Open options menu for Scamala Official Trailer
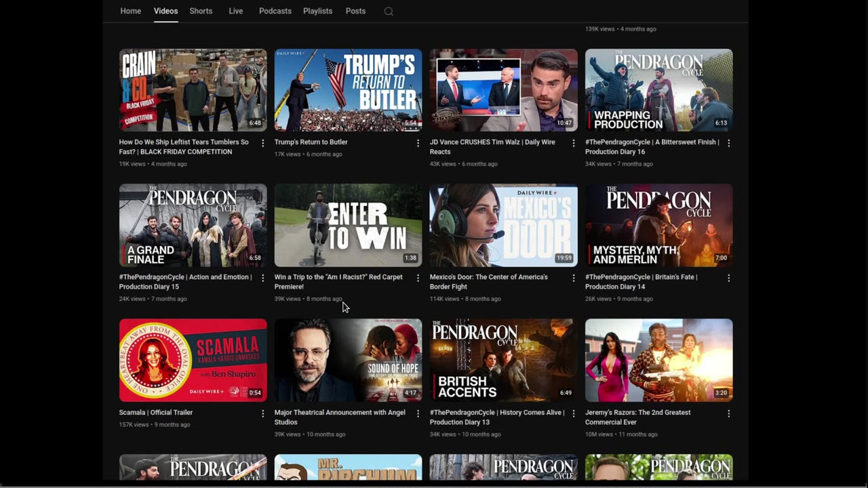The image size is (868, 488). (263, 413)
